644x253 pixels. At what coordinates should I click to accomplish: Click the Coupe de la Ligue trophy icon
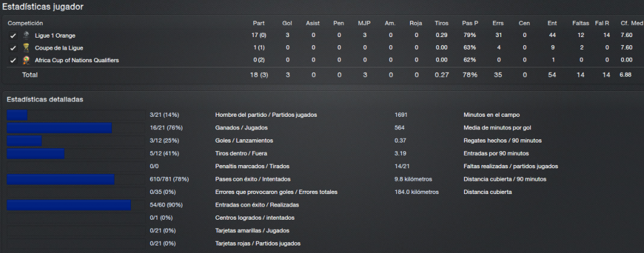(26, 48)
